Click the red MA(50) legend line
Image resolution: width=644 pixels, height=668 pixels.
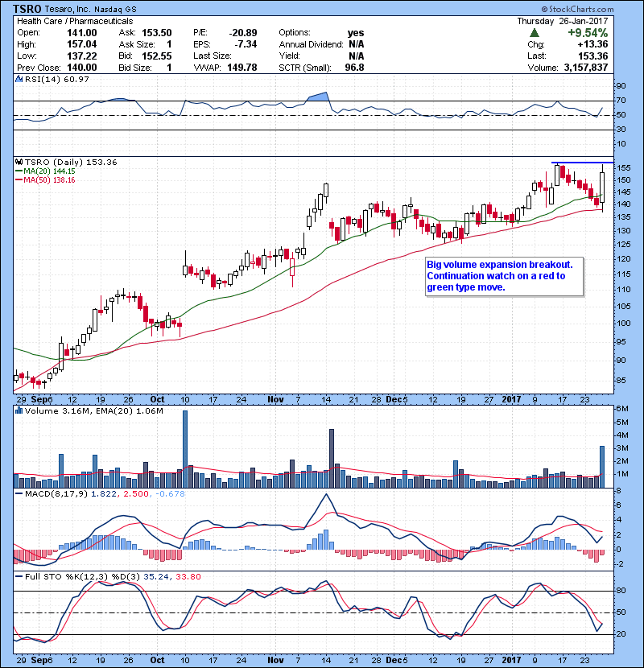coord(19,180)
